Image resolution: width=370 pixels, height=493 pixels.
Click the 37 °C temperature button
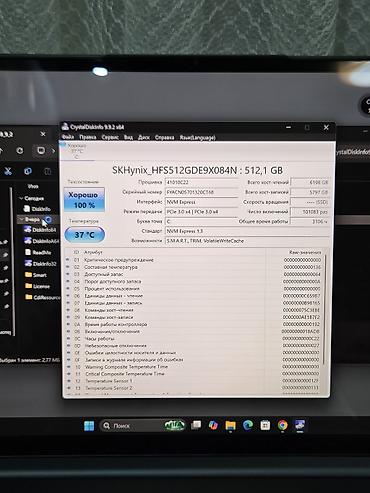click(x=85, y=235)
